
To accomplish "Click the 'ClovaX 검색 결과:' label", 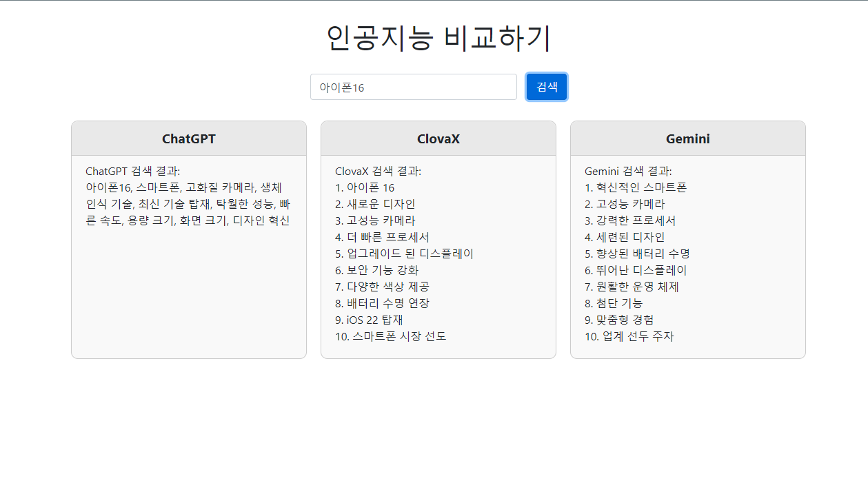I will tap(378, 171).
